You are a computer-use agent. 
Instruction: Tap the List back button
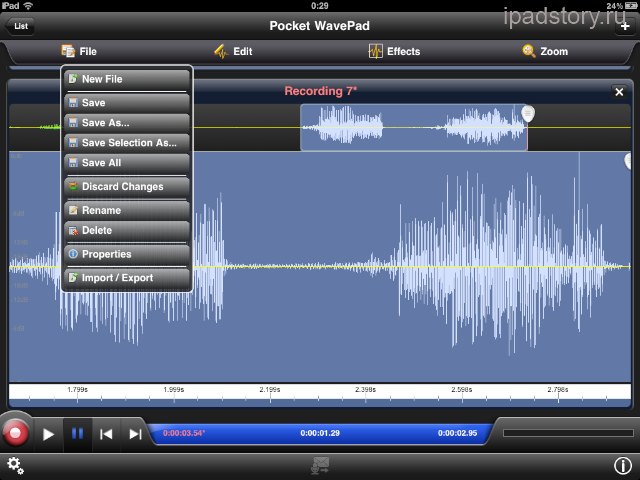point(20,26)
